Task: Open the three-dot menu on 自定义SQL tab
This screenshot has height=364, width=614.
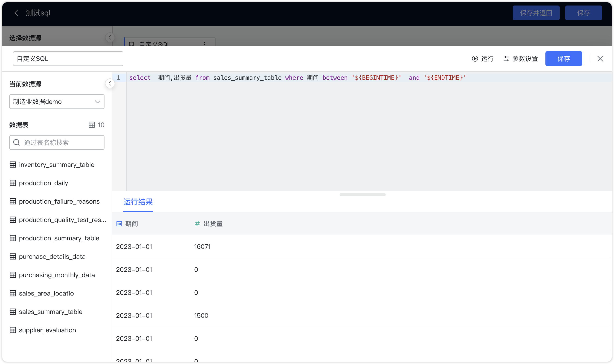Action: coord(204,44)
